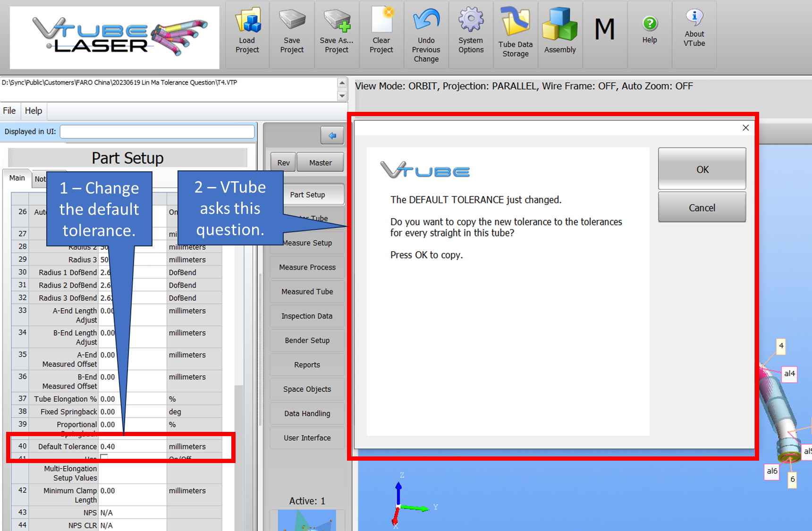Screen dimensions: 812x531
Task: Click the al6 label in 3D view
Action: [x=772, y=471]
